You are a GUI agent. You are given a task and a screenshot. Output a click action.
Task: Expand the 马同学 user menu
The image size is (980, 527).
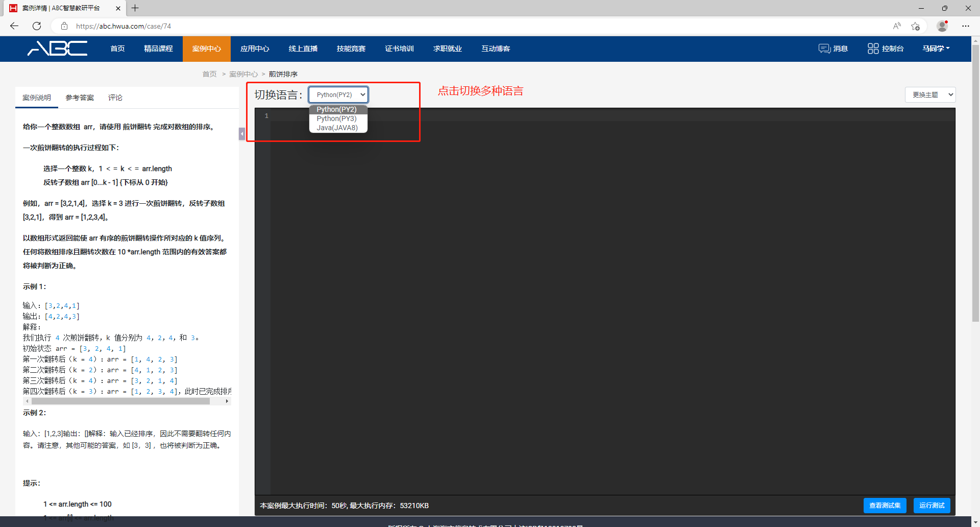(936, 49)
